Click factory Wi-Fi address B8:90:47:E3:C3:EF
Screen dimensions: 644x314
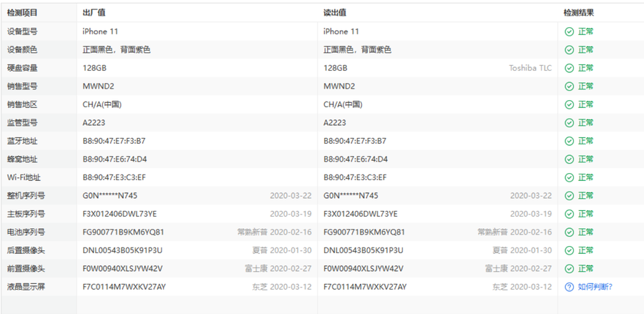point(114,177)
